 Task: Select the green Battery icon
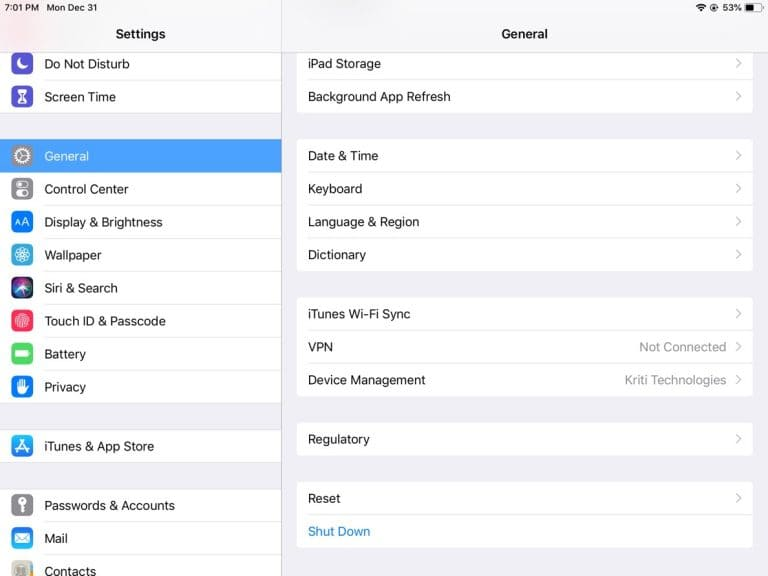click(x=22, y=354)
